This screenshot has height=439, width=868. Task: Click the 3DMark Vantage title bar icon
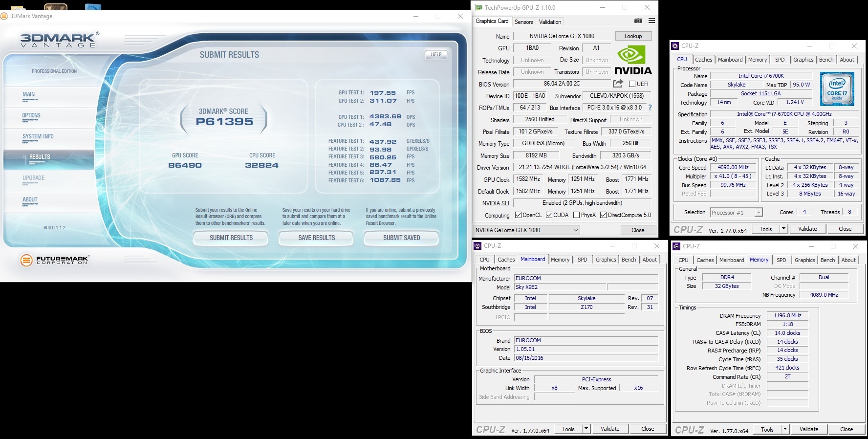coord(4,16)
